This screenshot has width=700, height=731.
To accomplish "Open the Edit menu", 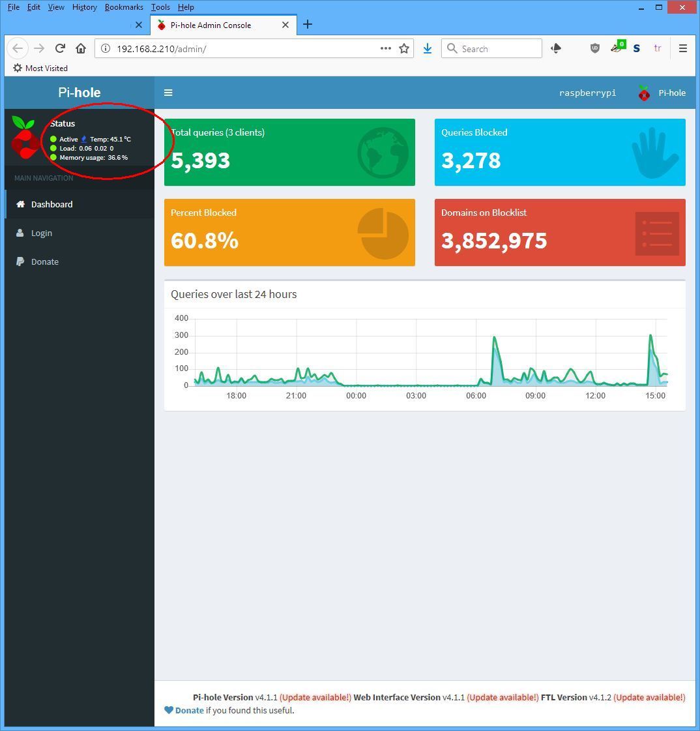I will coord(33,7).
